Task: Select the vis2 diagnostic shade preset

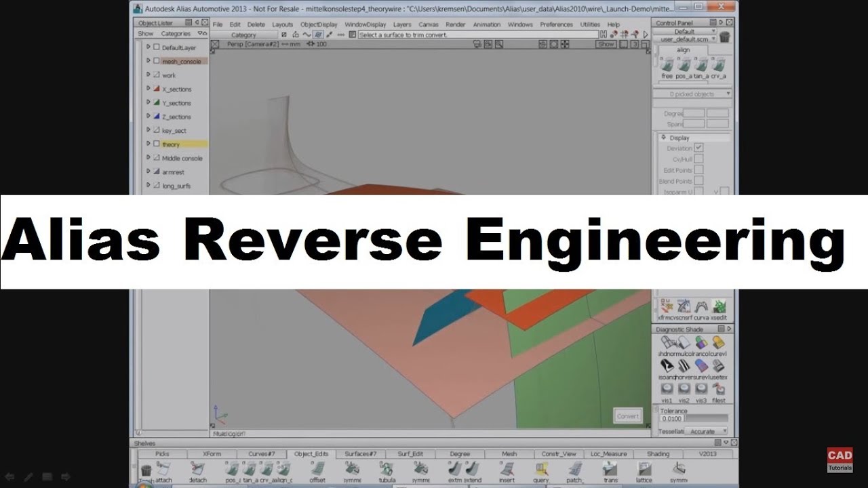Action: point(684,389)
